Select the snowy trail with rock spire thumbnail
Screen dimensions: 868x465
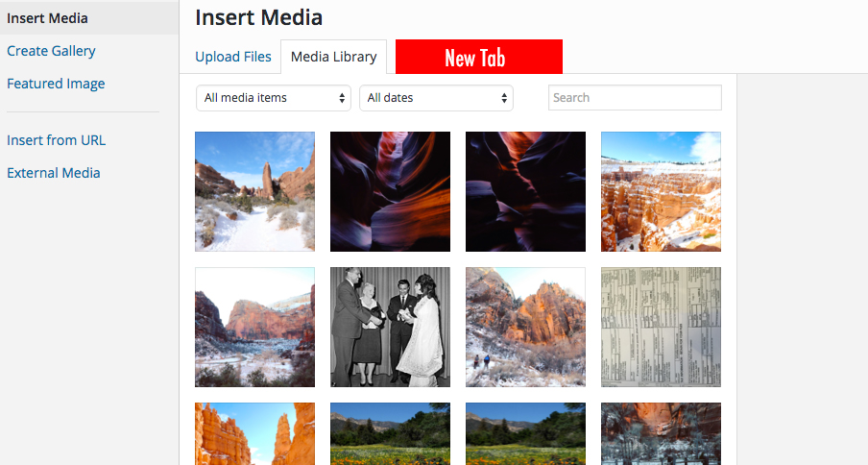click(254, 191)
